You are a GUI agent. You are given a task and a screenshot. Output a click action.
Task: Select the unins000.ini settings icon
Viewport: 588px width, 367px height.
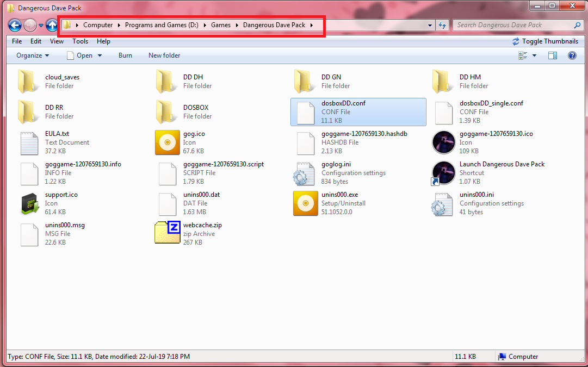click(442, 204)
